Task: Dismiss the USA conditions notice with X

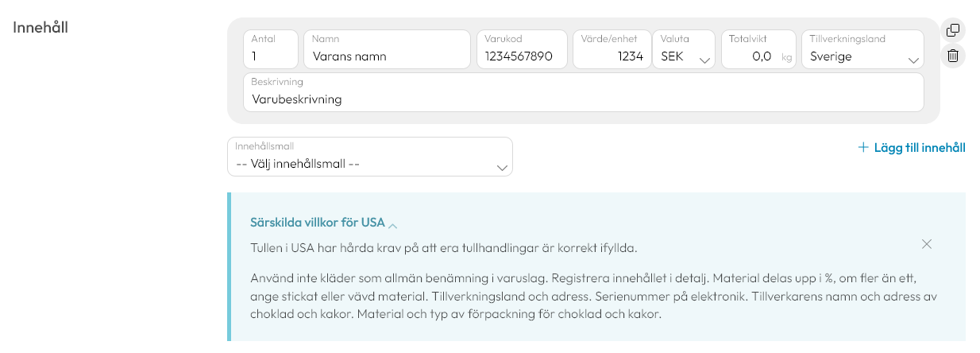Action: tap(927, 244)
